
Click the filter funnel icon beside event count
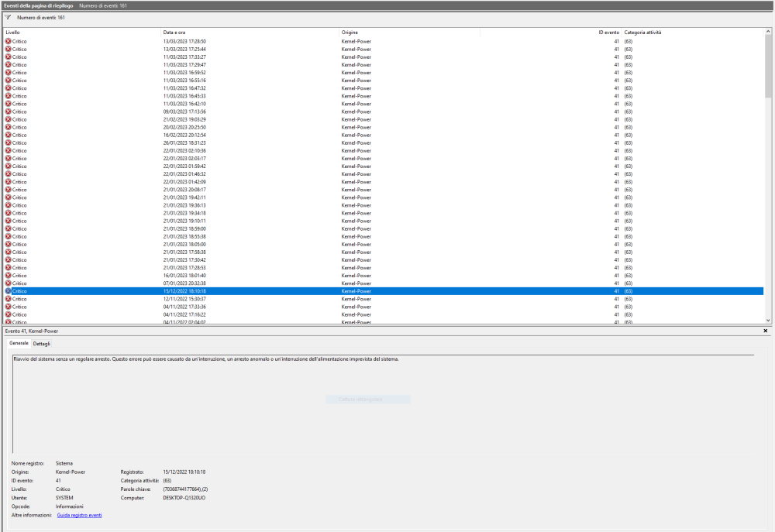(x=8, y=17)
